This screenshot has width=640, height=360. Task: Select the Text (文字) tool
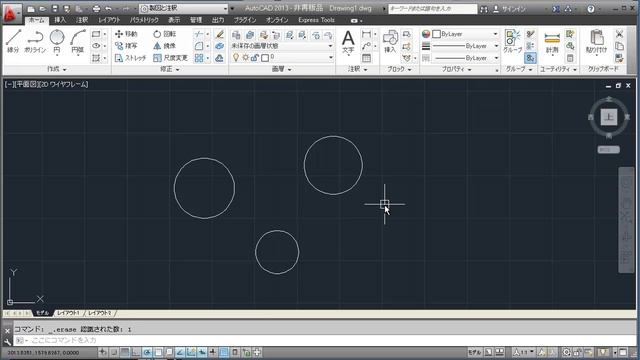(348, 42)
